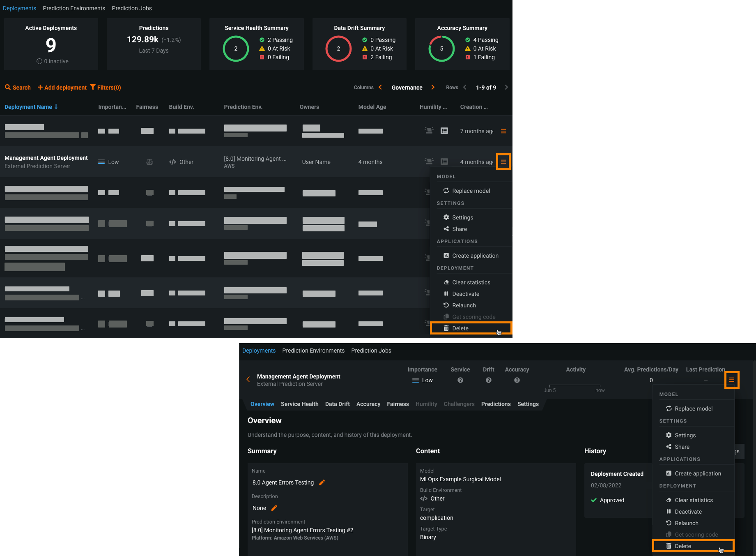
Task: Open hamburger menu for the 7 months ago row
Action: click(503, 131)
